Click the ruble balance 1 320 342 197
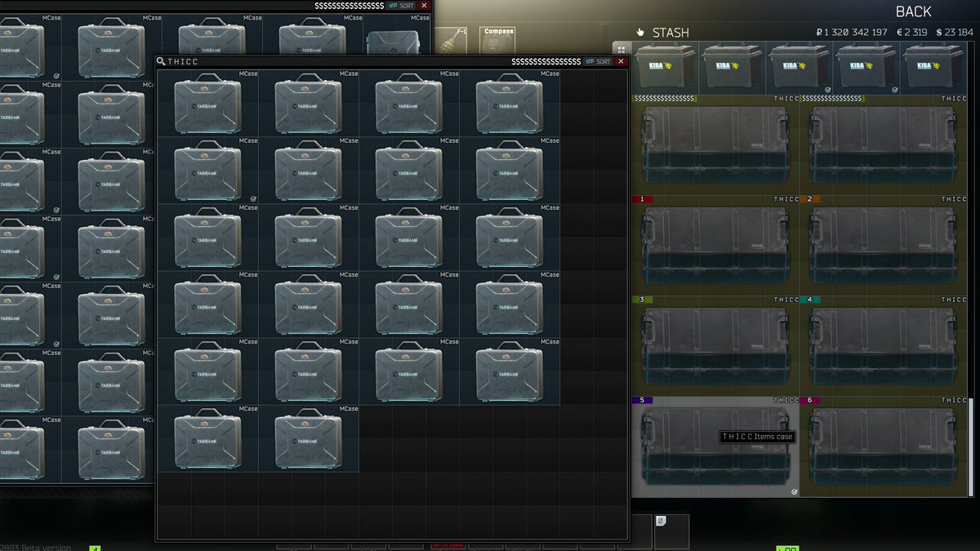The width and height of the screenshot is (980, 551). (x=851, y=33)
